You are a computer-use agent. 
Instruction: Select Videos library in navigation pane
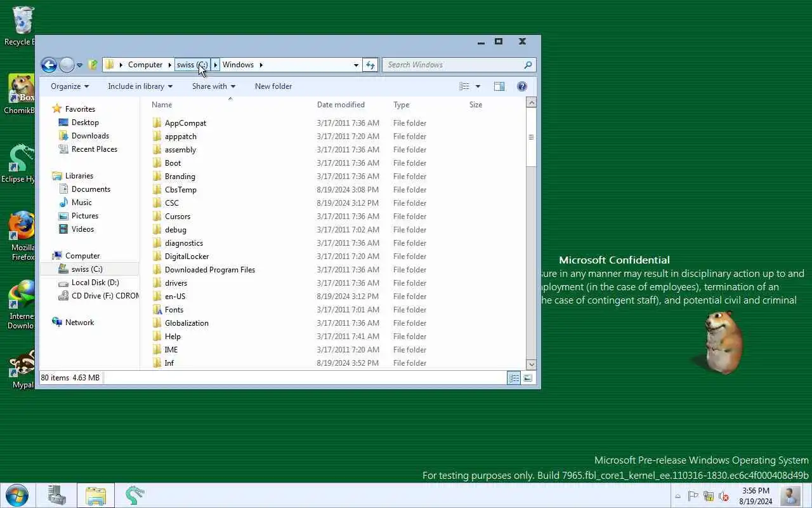pos(82,229)
